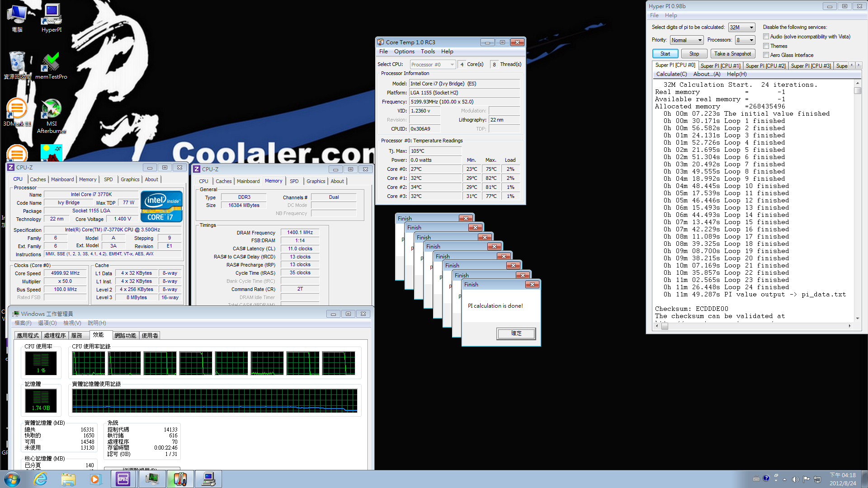Open Hyper PI File menu
Image resolution: width=868 pixels, height=488 pixels.
click(654, 15)
